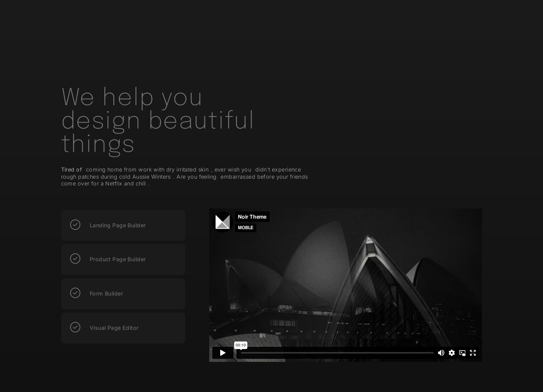Open the Noir Theme video title link
543x392 pixels.
tap(252, 217)
